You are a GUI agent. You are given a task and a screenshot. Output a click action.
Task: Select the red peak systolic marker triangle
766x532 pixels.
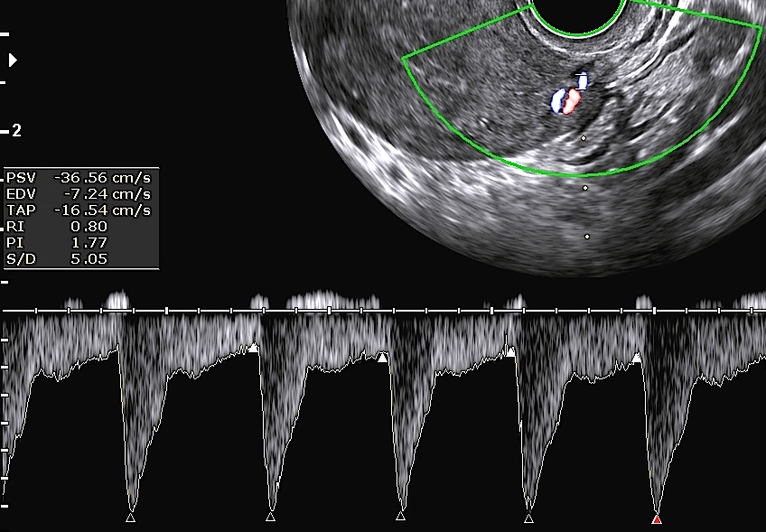(x=657, y=518)
